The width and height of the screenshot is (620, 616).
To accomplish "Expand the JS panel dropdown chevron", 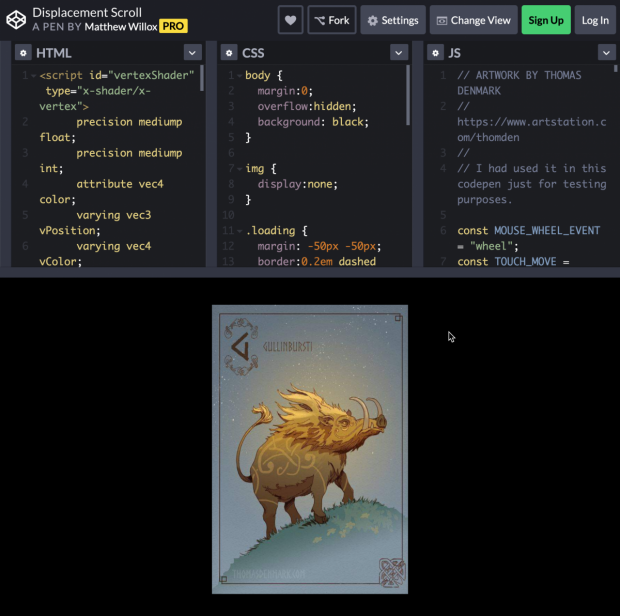I will coord(606,53).
